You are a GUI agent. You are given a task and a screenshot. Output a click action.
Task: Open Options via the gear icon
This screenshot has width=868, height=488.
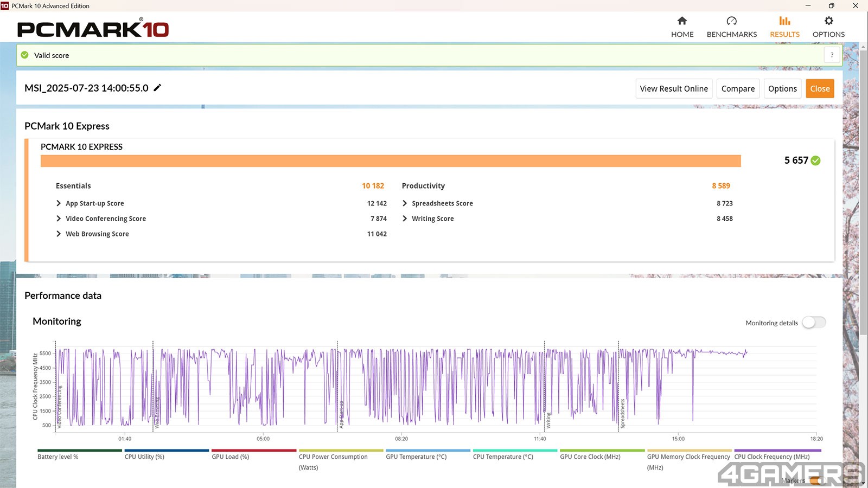click(828, 21)
